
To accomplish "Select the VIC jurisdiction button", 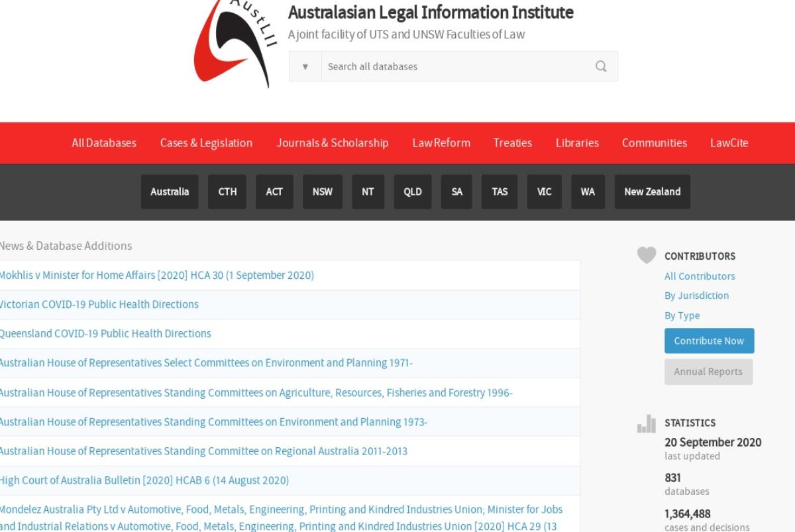I will (x=544, y=191).
